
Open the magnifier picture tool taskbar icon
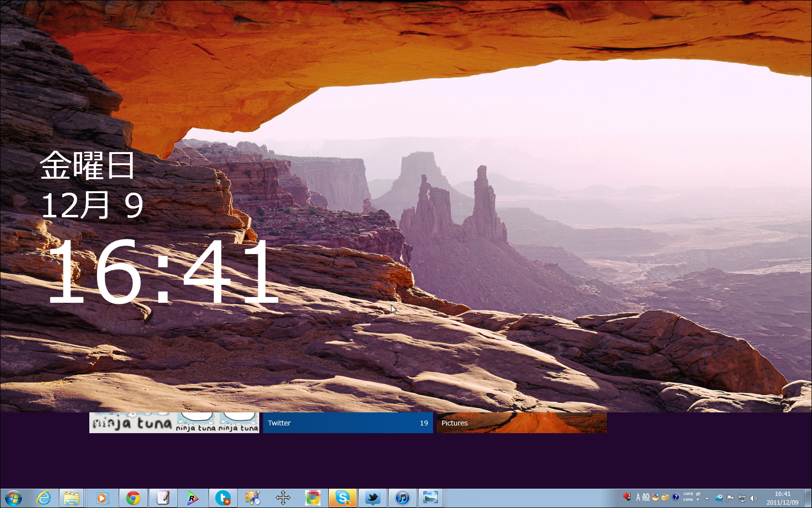pyautogui.click(x=252, y=498)
